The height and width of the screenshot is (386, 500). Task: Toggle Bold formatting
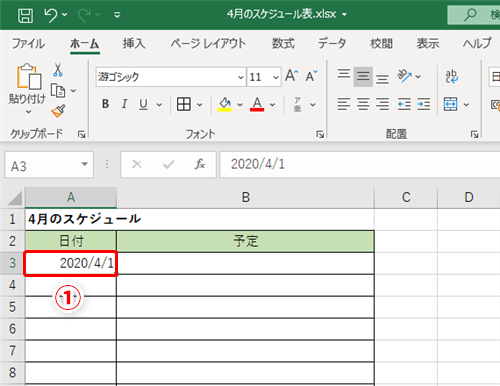pyautogui.click(x=105, y=104)
